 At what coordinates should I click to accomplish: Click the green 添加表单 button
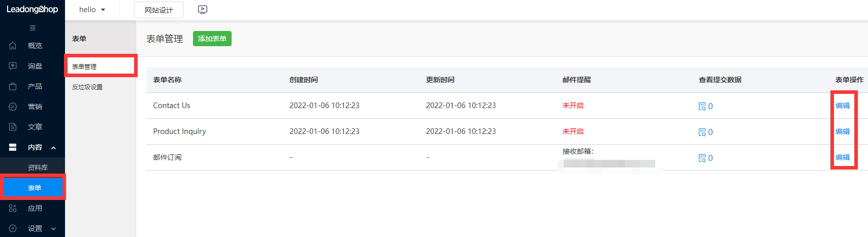212,39
